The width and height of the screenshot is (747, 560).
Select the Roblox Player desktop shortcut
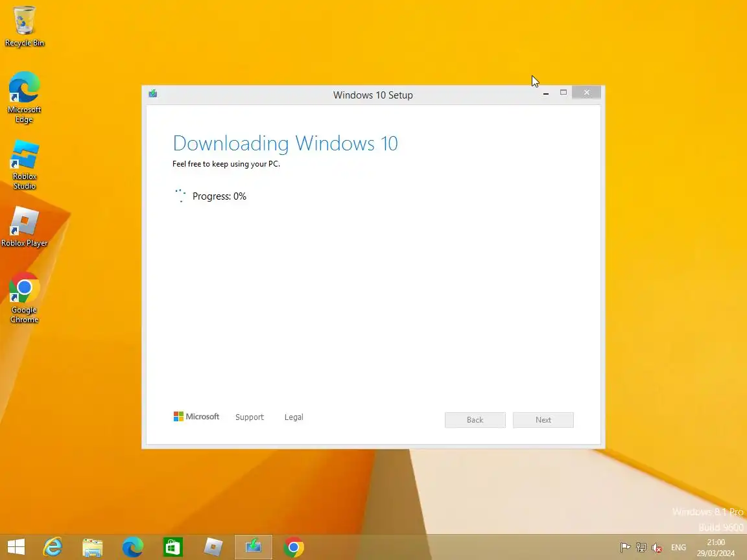(x=24, y=227)
